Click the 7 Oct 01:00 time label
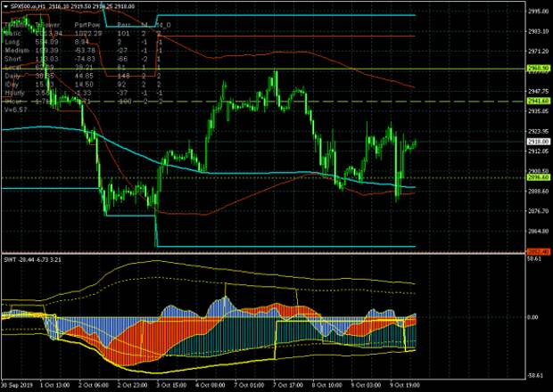Screen dimensions: 553x392 tap(250, 385)
